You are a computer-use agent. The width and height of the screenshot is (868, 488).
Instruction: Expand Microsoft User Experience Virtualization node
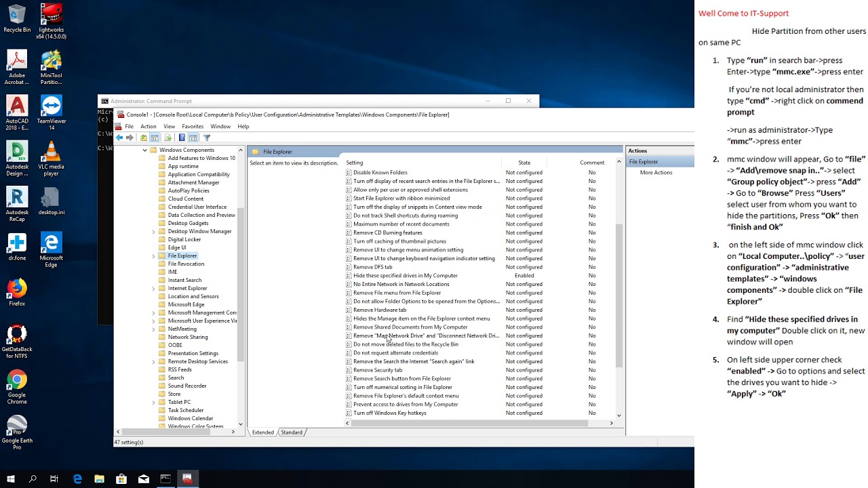point(153,321)
